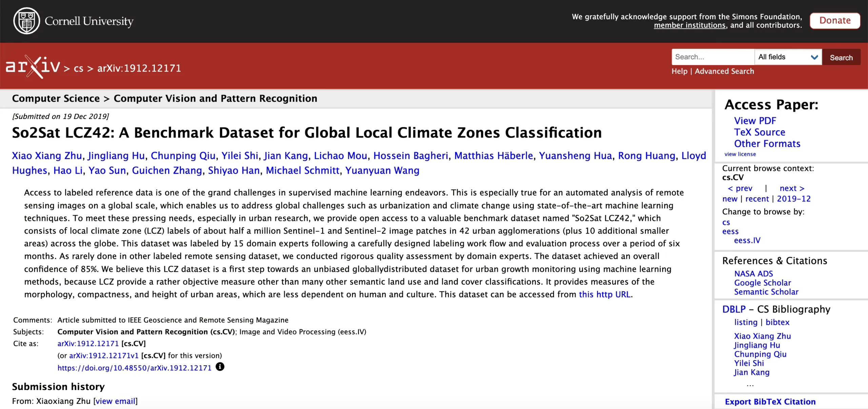
Task: Open Advanced Search link
Action: pos(725,71)
